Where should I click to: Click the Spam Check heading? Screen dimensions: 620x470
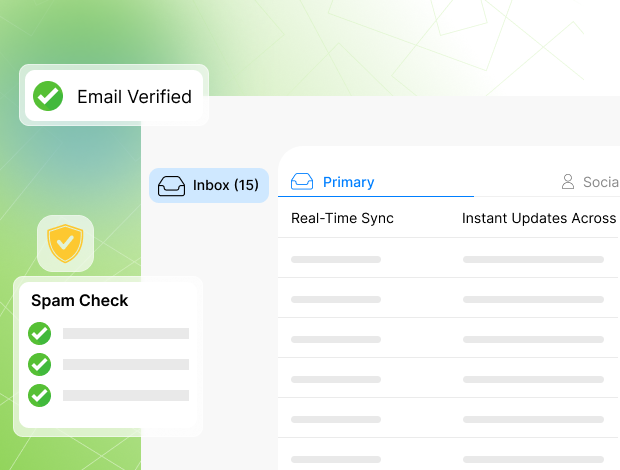pos(80,300)
